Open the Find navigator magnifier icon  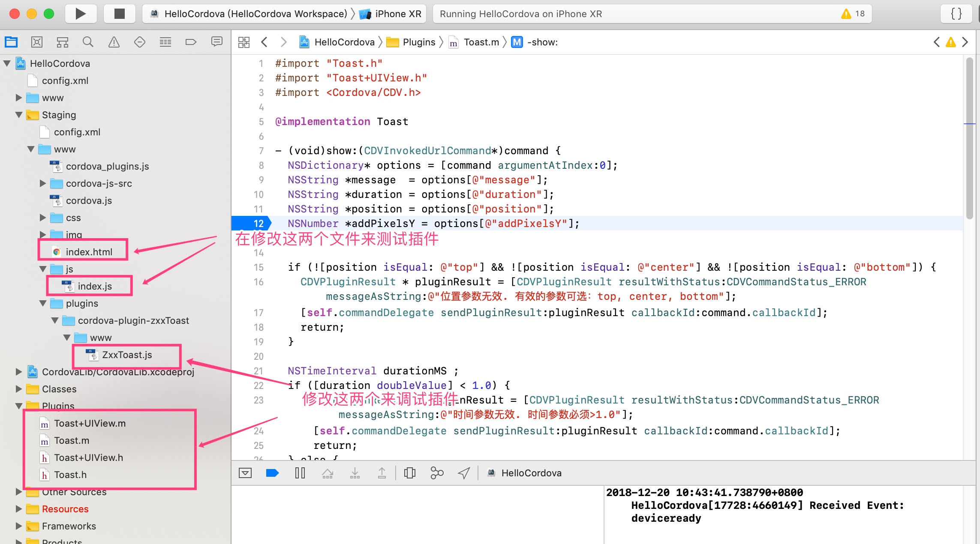88,42
